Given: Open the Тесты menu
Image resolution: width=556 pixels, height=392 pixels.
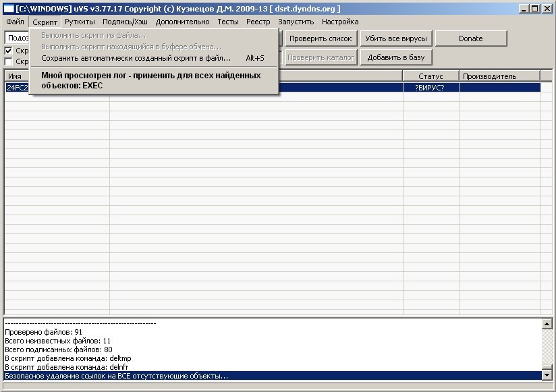Looking at the screenshot, I should pyautogui.click(x=227, y=22).
